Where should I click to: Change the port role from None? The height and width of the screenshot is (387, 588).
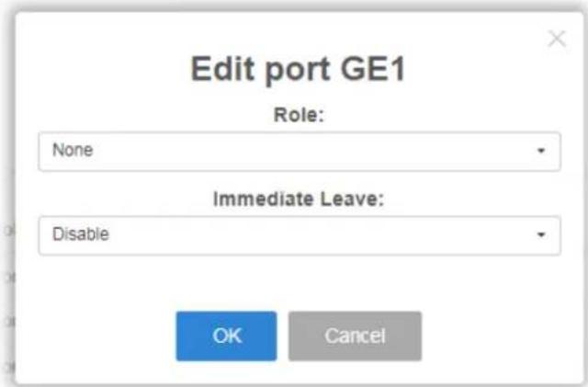click(x=300, y=152)
